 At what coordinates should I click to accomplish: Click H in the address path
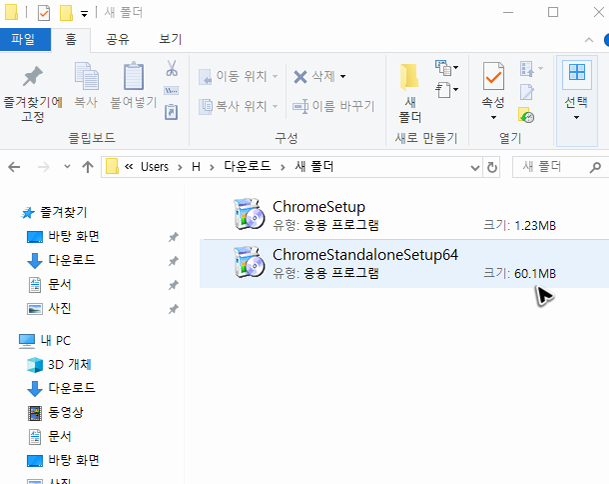(x=196, y=167)
